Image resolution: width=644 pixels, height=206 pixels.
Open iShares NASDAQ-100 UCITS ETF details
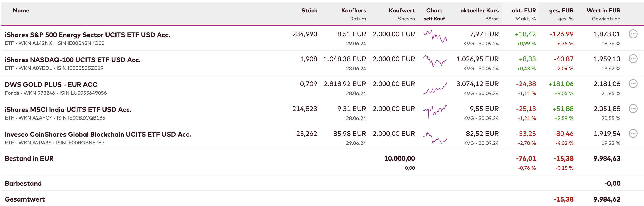72,60
